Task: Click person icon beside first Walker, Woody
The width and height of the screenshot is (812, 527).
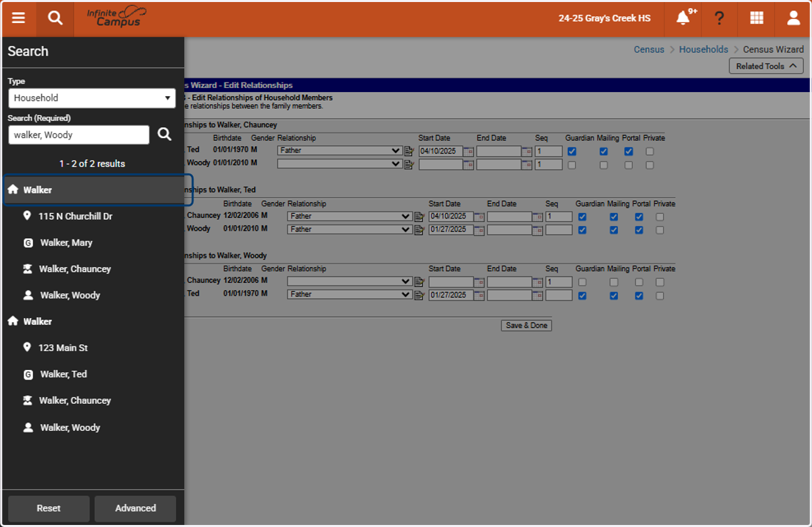Action: point(28,295)
